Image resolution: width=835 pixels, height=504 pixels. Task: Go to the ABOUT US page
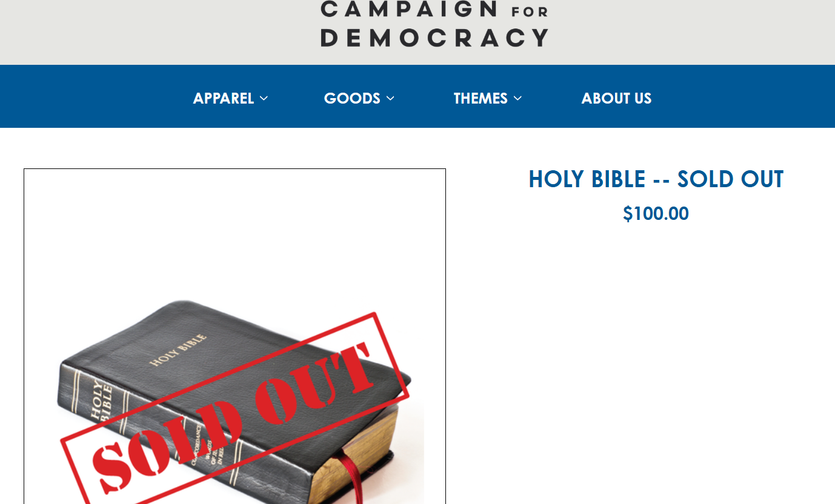click(x=616, y=98)
